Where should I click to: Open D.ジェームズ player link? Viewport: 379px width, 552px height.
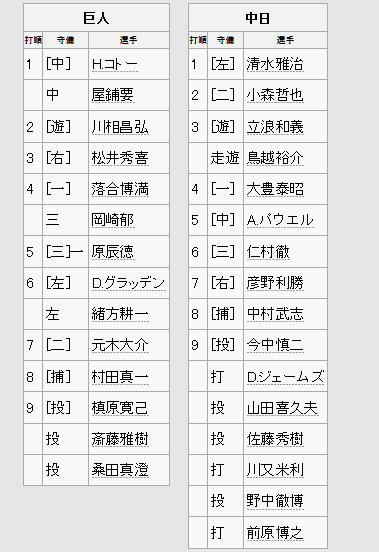[x=285, y=376]
